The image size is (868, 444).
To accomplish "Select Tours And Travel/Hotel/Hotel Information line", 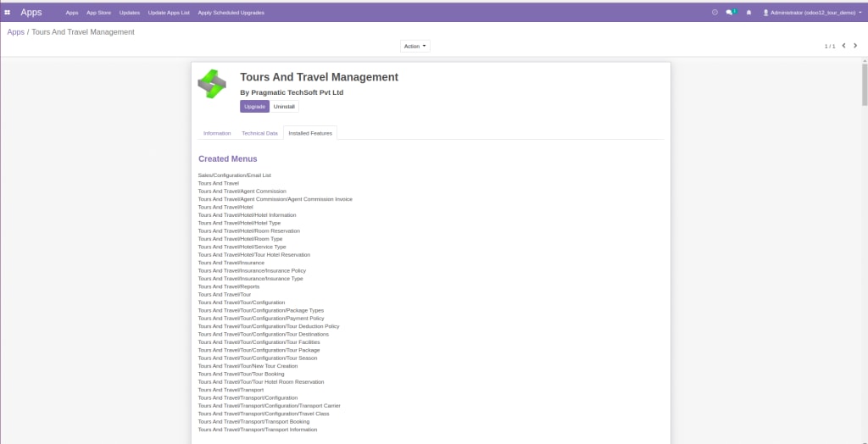I will tap(247, 215).
